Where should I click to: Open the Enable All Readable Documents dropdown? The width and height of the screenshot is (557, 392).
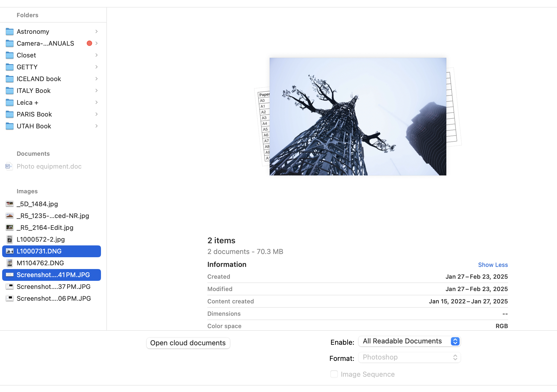(409, 341)
